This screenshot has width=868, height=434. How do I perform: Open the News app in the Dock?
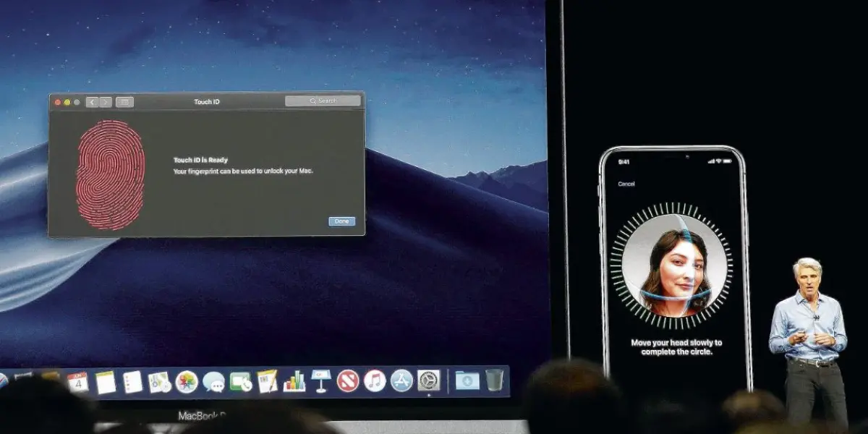coord(348,380)
